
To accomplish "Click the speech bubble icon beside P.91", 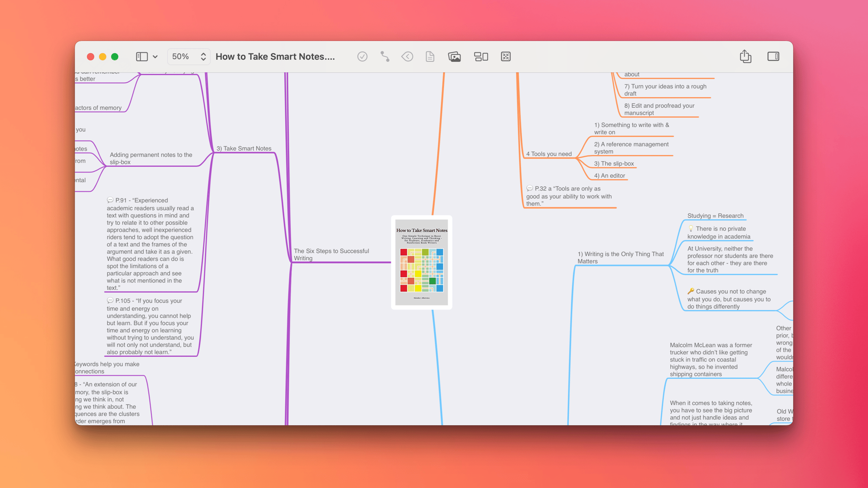I will 110,200.
